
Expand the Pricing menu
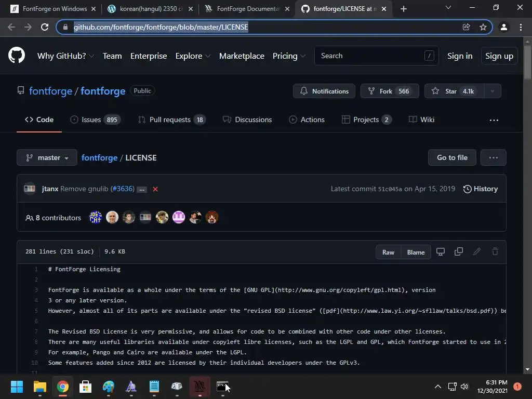tap(289, 56)
